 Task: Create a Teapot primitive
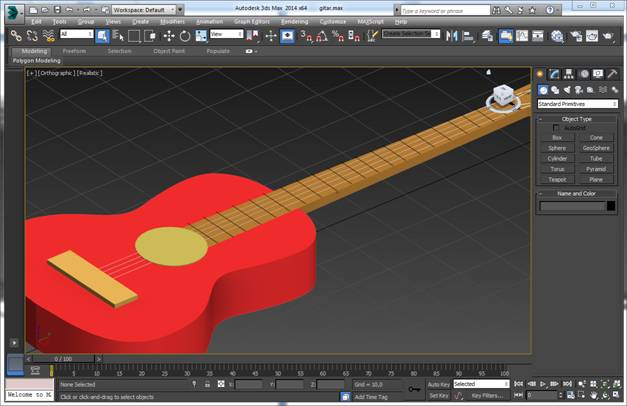(x=557, y=179)
